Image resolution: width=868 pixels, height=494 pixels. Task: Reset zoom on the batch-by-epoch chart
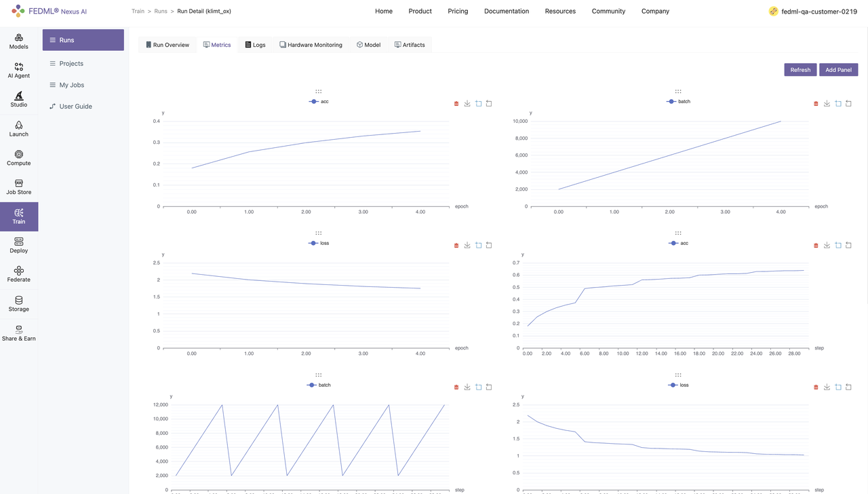[848, 104]
